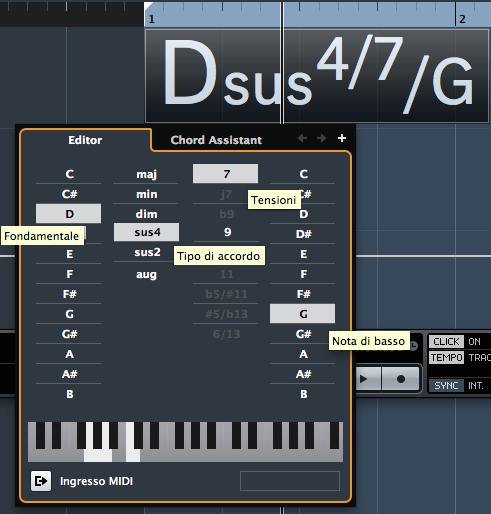Select root note F#
491x514 pixels.
click(69, 294)
